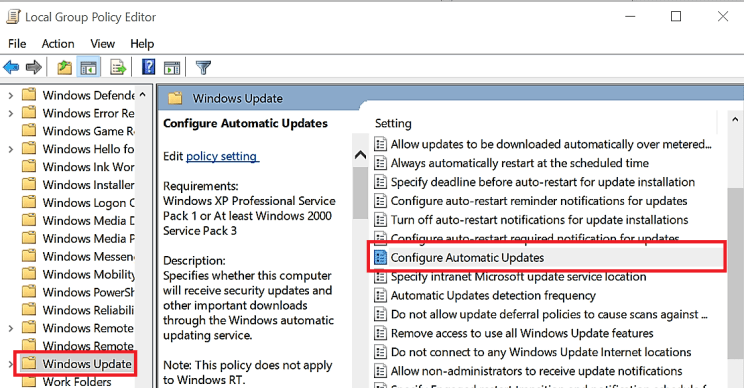744x388 pixels.
Task: Open the Help menu
Action: pos(142,44)
